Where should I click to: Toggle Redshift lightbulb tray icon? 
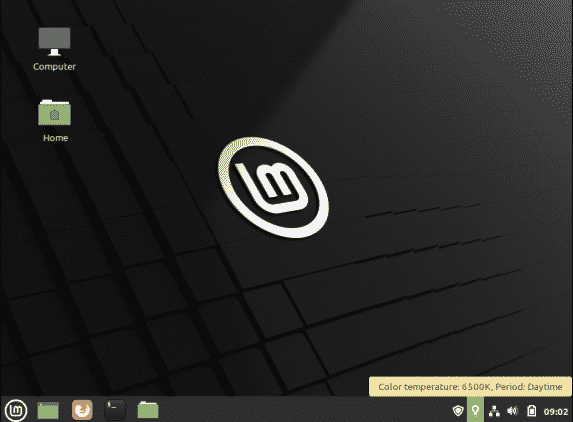tap(475, 410)
